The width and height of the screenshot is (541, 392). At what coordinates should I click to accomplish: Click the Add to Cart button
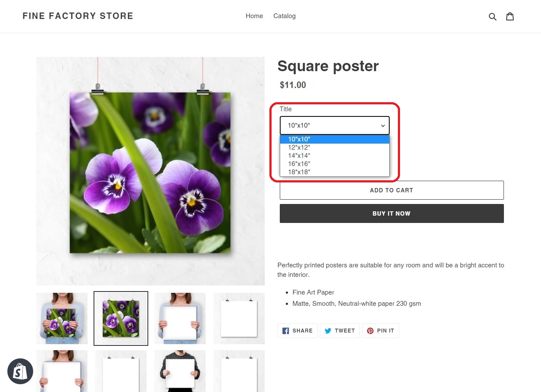[391, 190]
